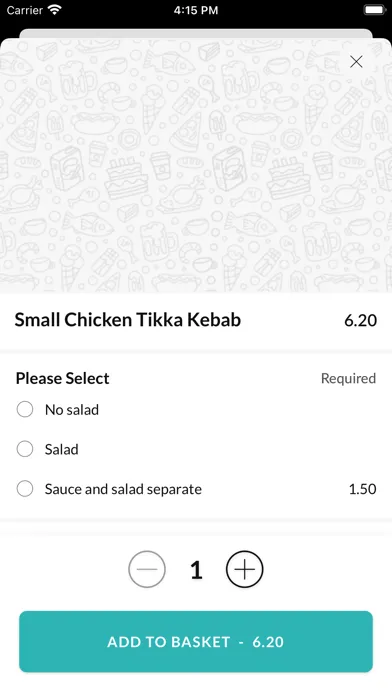Close the item details sheet with X
392x696 pixels.
356,62
